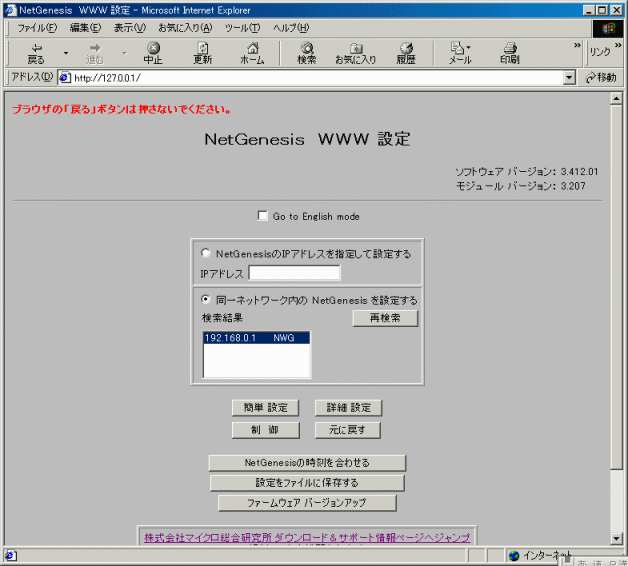628x566 pixels.
Task: Open Favorites (お気に入り) toolbar icon
Action: tap(356, 54)
